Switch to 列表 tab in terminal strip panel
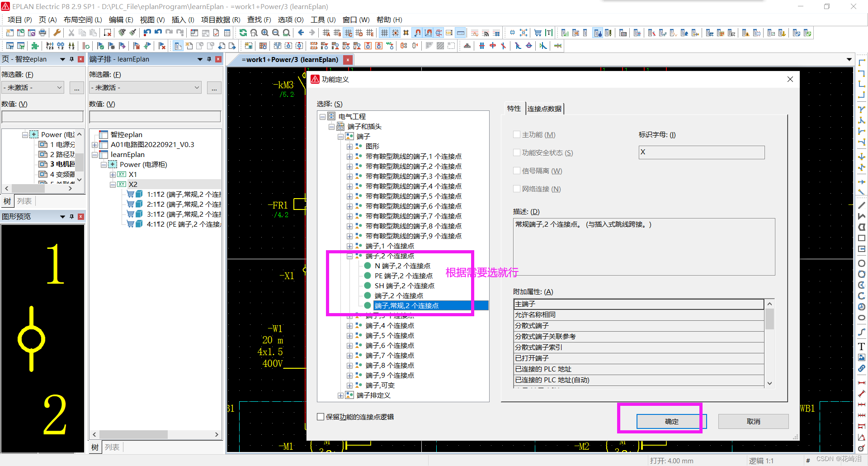This screenshot has width=868, height=466. tap(112, 447)
